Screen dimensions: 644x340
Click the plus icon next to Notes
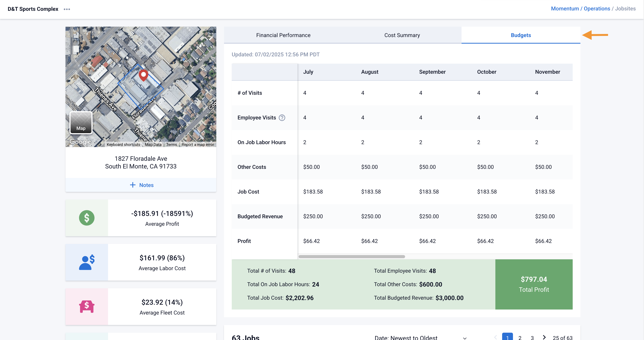coord(133,185)
